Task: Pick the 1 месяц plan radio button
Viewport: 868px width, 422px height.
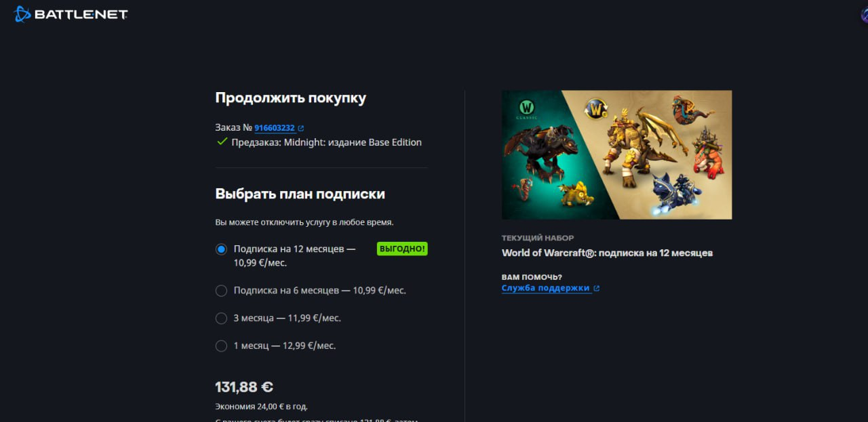Action: point(221,346)
